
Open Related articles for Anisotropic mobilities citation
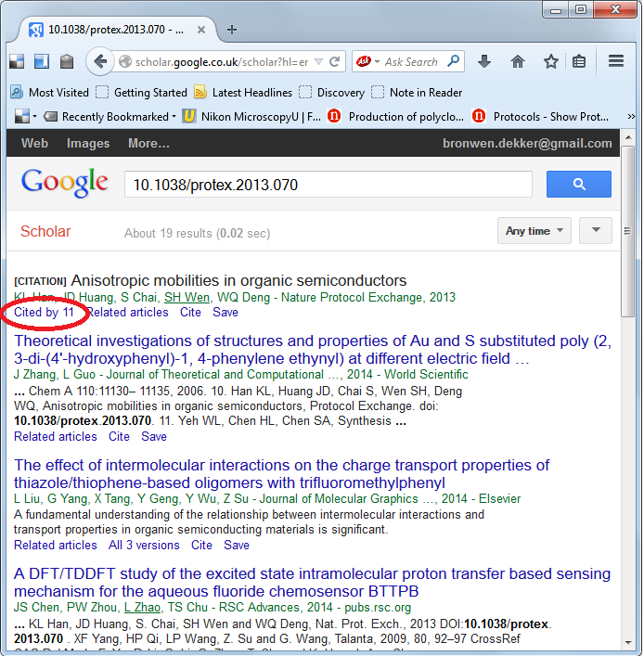tap(127, 312)
